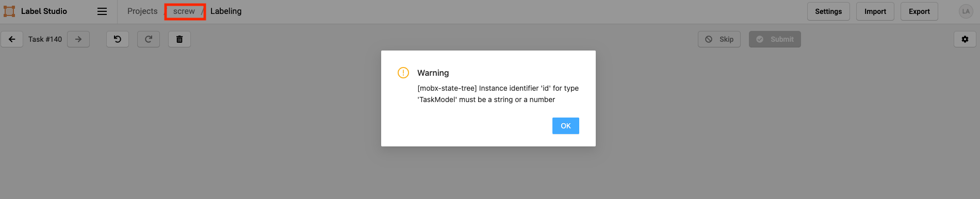Screen dimensions: 980x199
Task: Dismiss the warning with OK
Action: point(566,126)
